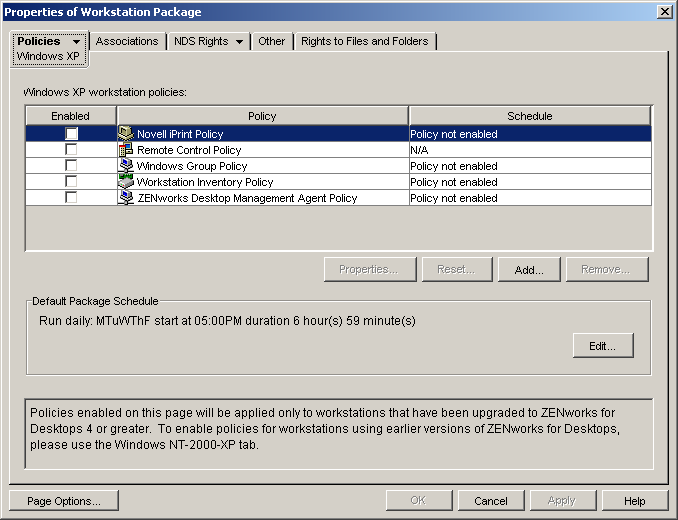Click the Properties... button
This screenshot has height=520, width=678.
pos(370,269)
